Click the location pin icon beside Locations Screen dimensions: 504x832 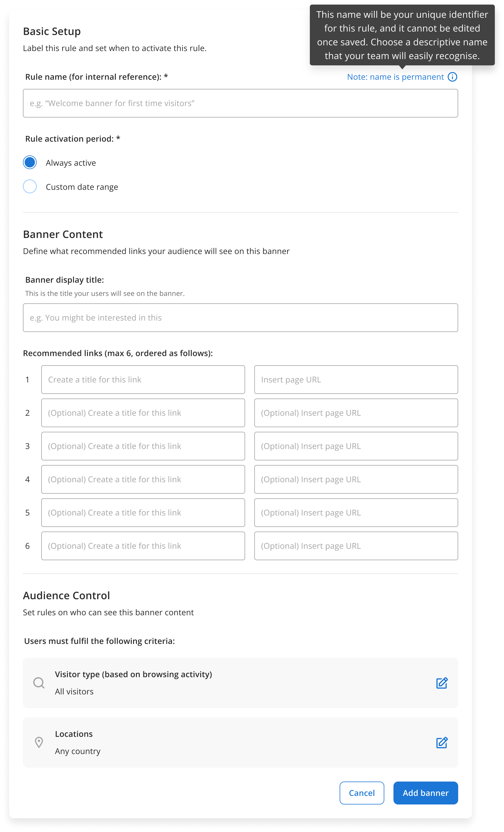tap(39, 743)
